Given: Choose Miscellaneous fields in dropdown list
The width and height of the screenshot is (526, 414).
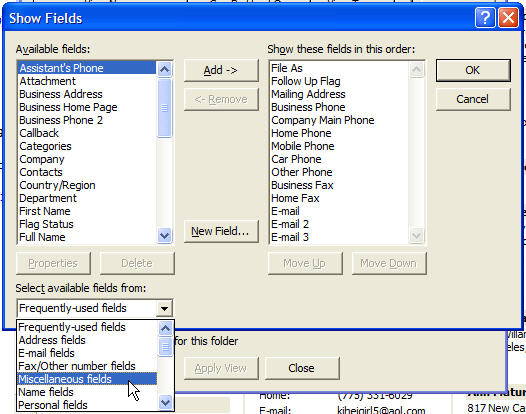Looking at the screenshot, I should point(87,379).
